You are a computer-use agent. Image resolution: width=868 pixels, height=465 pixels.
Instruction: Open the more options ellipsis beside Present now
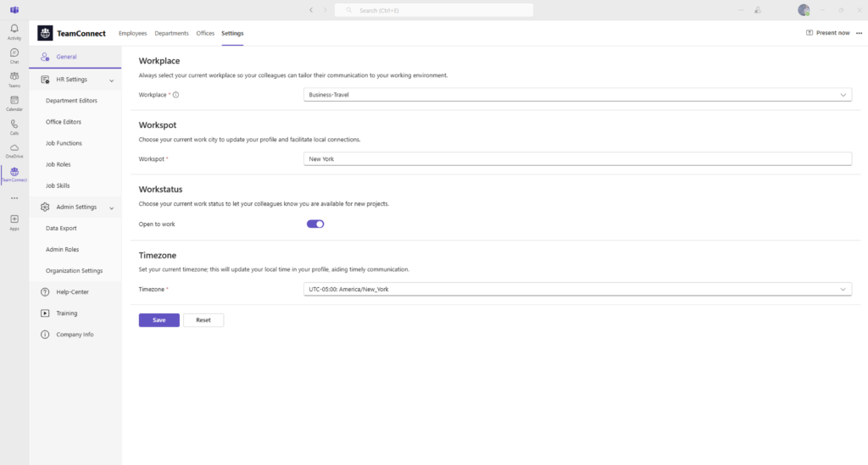pos(860,33)
